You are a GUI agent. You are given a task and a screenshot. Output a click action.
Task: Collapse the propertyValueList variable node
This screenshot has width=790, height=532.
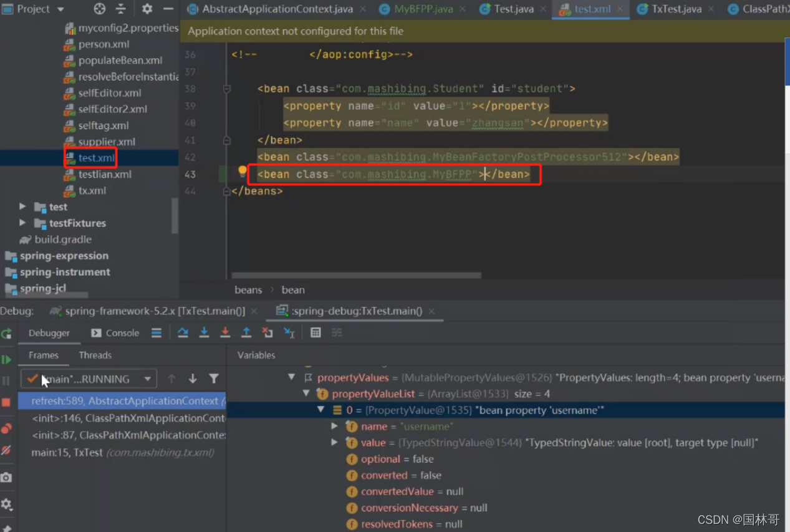coord(306,393)
